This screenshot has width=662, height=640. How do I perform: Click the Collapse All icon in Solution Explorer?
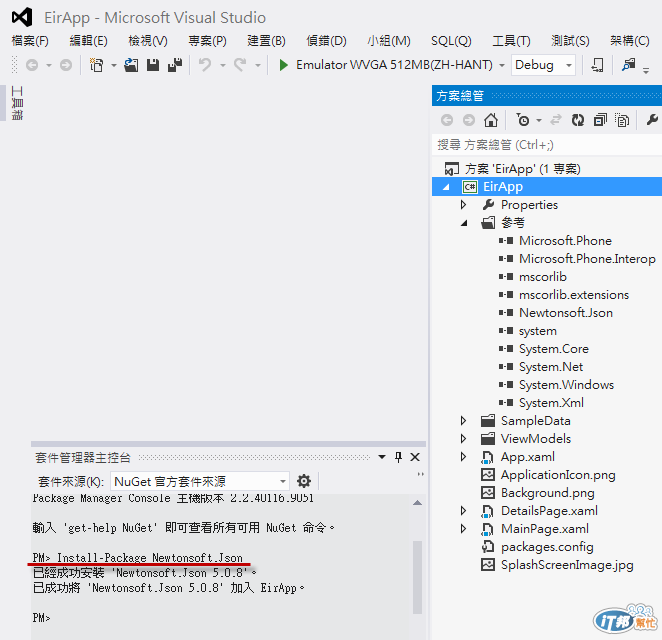coord(600,120)
